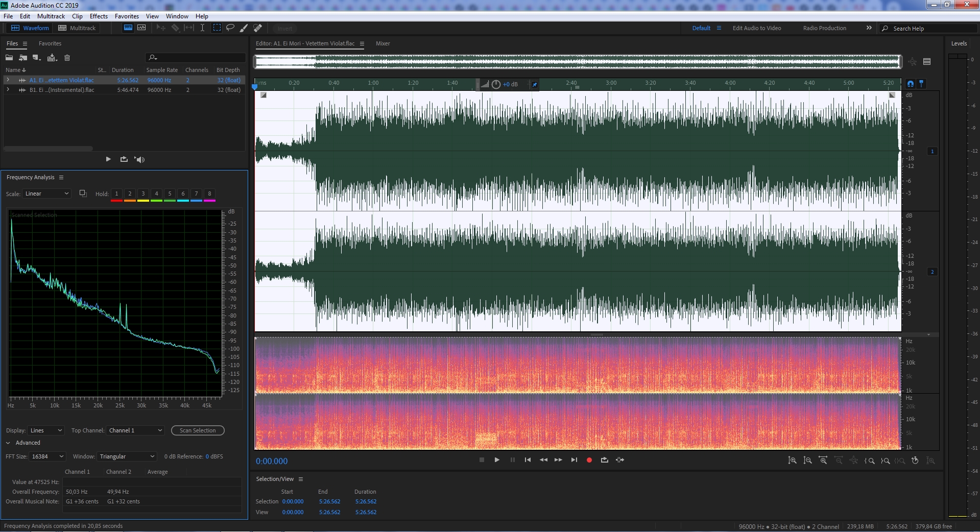Collapse the Advanced section
The height and width of the screenshot is (532, 980).
point(8,443)
